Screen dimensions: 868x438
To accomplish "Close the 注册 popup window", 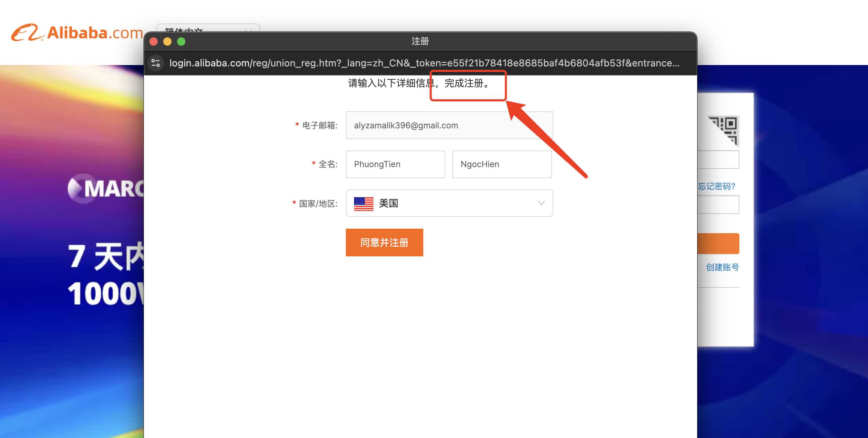I will [154, 42].
